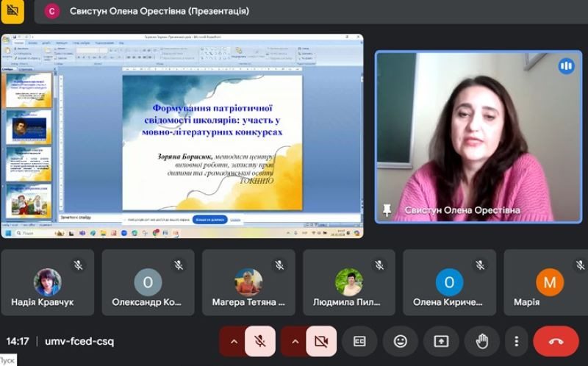
Task: Open the Показ слайдов ribbon tab
Action: point(81,43)
